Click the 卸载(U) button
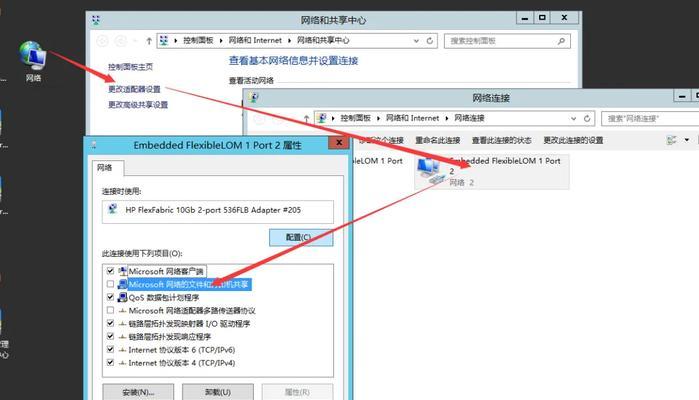The image size is (699, 400). (218, 392)
